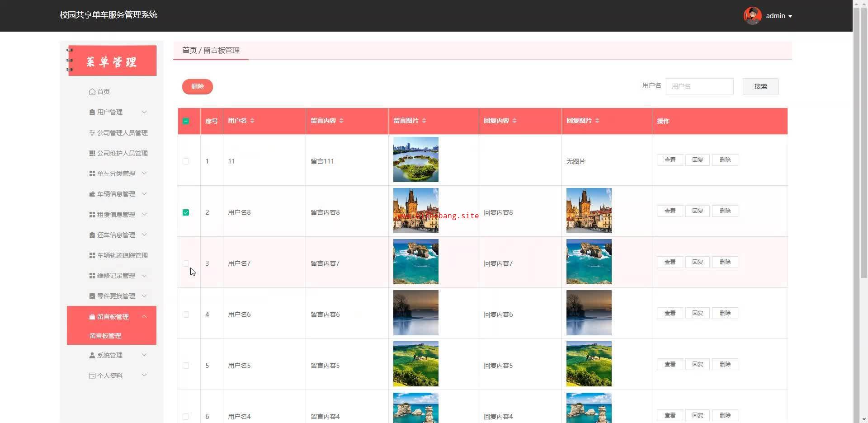Open the admin dropdown arrow
868x423 pixels.
point(790,16)
